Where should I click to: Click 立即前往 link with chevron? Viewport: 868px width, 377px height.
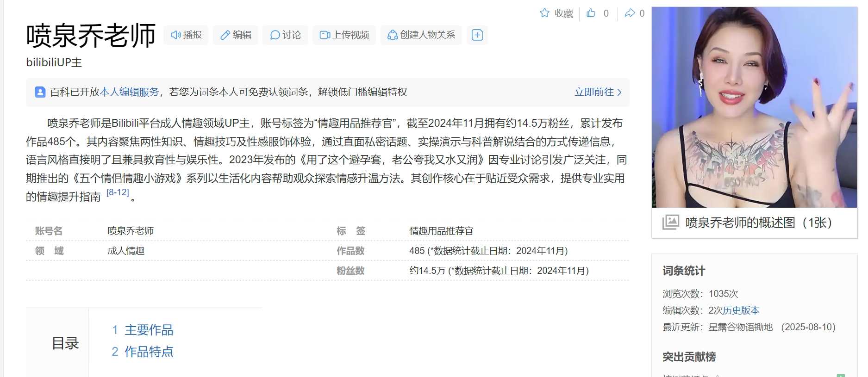[598, 92]
